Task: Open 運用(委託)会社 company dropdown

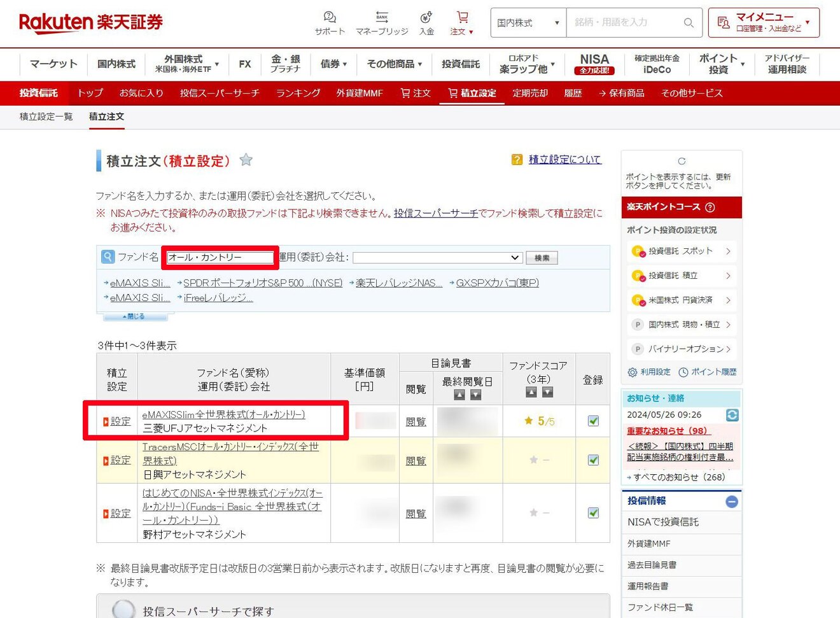Action: click(x=437, y=258)
